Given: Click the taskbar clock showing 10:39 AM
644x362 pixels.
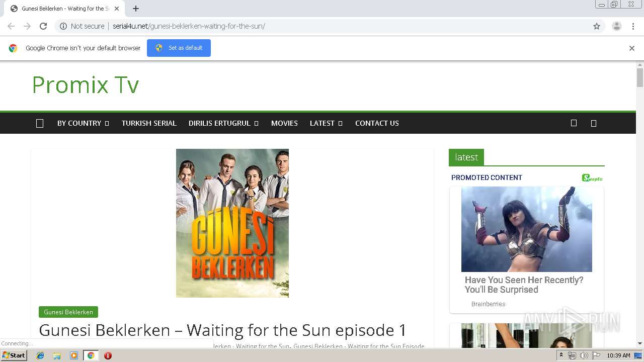Looking at the screenshot, I should click(618, 355).
